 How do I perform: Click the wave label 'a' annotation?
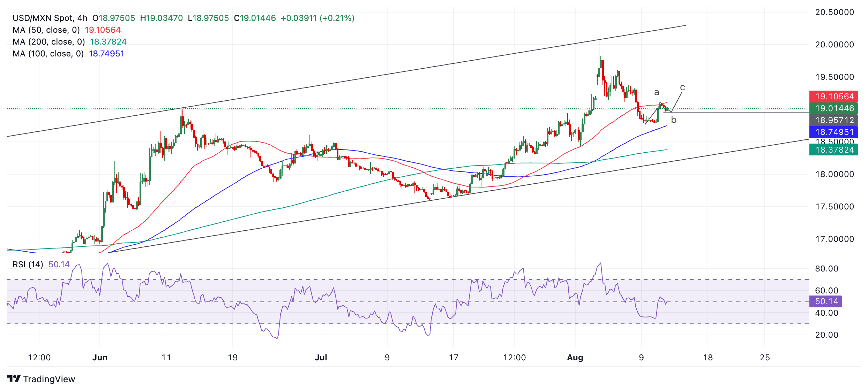[x=657, y=92]
